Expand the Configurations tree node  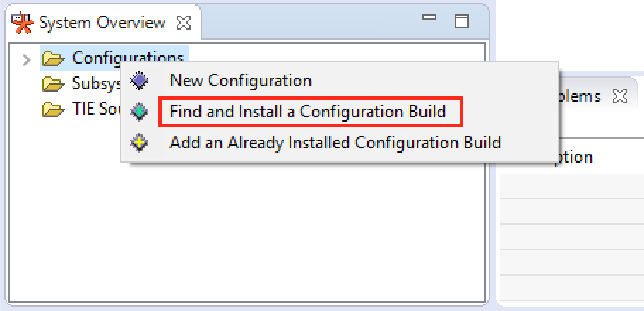pos(26,59)
